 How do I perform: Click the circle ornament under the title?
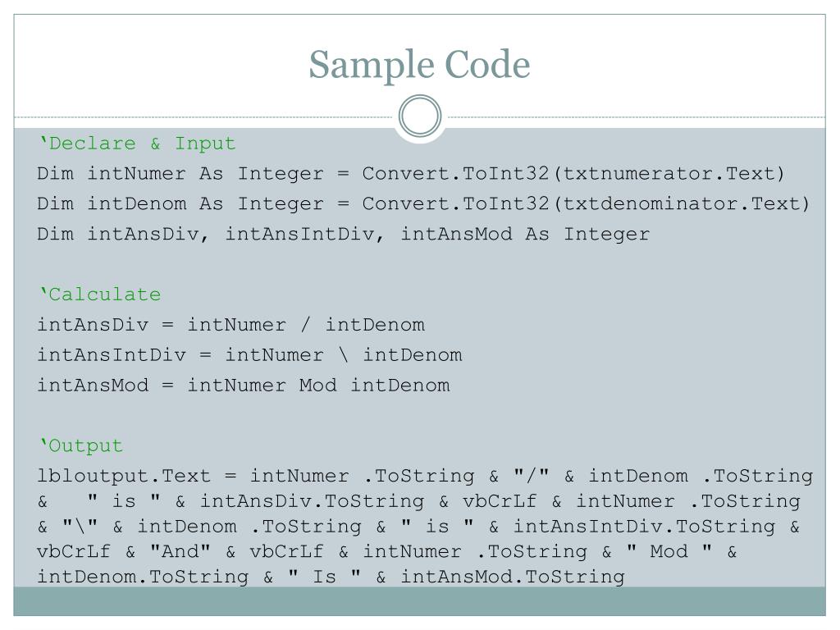tap(420, 116)
